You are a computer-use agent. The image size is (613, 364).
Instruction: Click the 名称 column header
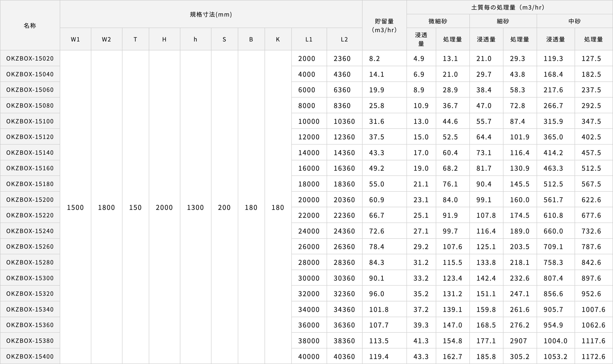point(30,26)
